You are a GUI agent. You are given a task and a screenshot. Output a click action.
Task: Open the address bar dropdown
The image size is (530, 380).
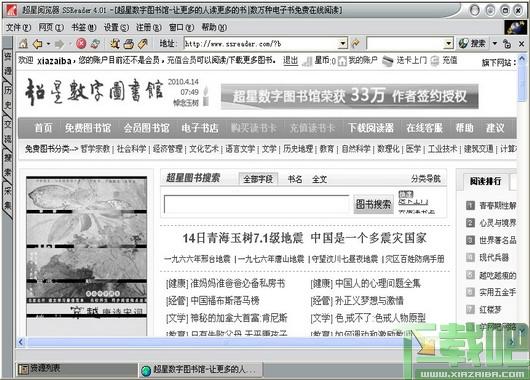coord(343,43)
